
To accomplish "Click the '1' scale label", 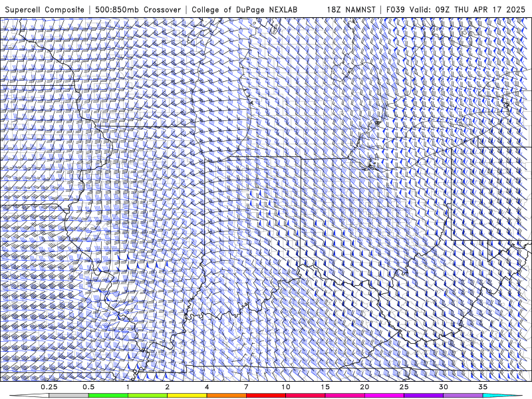I will point(128,387).
